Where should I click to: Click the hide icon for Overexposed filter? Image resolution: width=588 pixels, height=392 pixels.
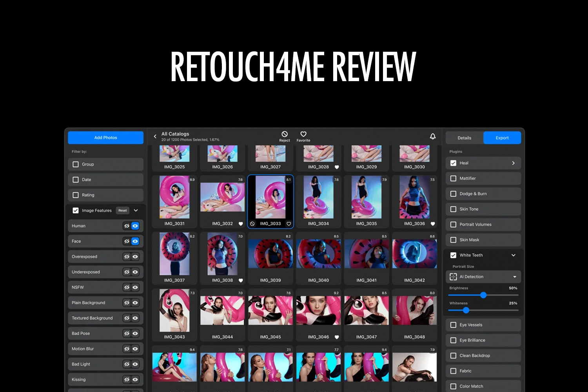127,257
